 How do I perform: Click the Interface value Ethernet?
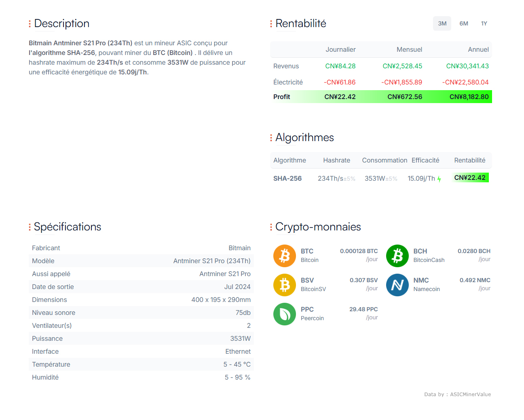click(x=238, y=351)
